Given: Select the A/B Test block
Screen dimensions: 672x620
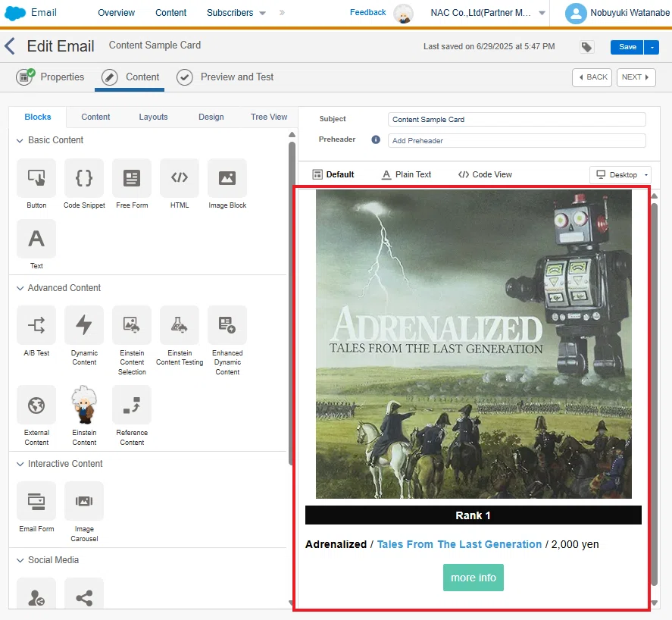Looking at the screenshot, I should 36,325.
